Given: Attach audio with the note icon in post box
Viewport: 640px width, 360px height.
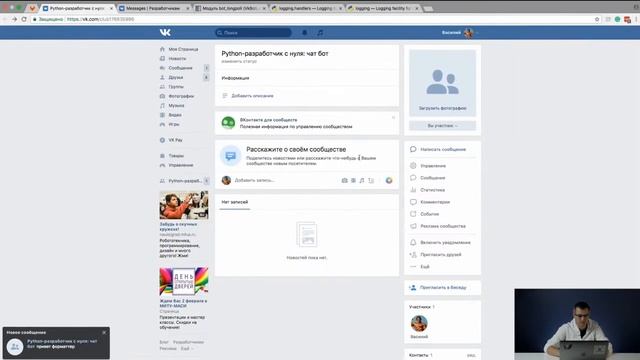Looking at the screenshot, I should (362, 180).
